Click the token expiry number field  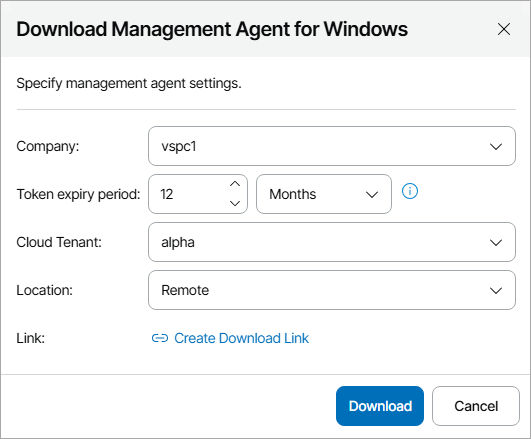(198, 194)
